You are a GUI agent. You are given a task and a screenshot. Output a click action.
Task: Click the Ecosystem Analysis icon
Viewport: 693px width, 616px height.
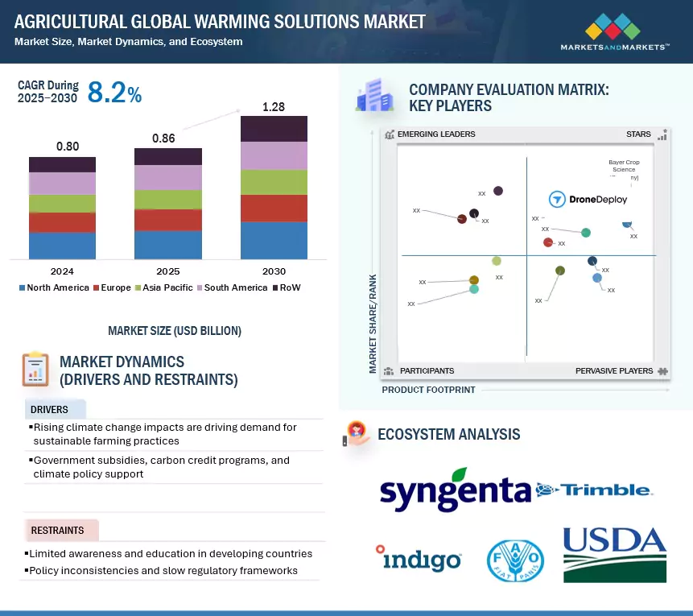coord(356,434)
